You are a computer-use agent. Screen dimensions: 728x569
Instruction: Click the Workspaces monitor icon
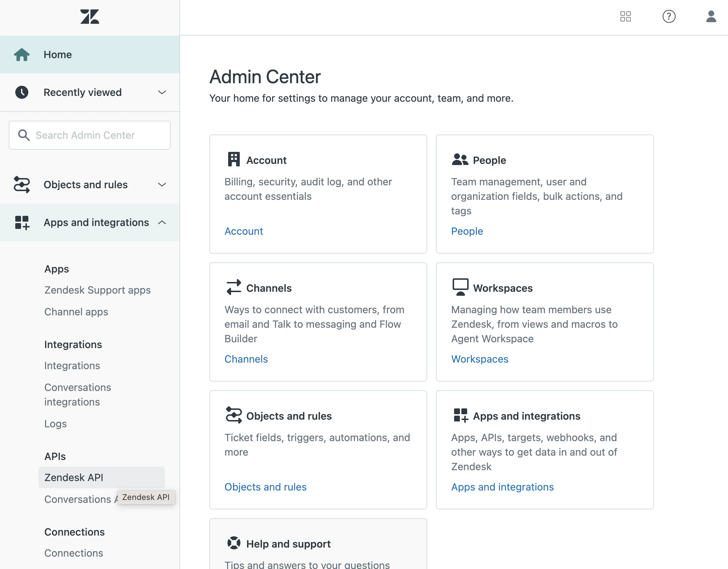coord(460,287)
